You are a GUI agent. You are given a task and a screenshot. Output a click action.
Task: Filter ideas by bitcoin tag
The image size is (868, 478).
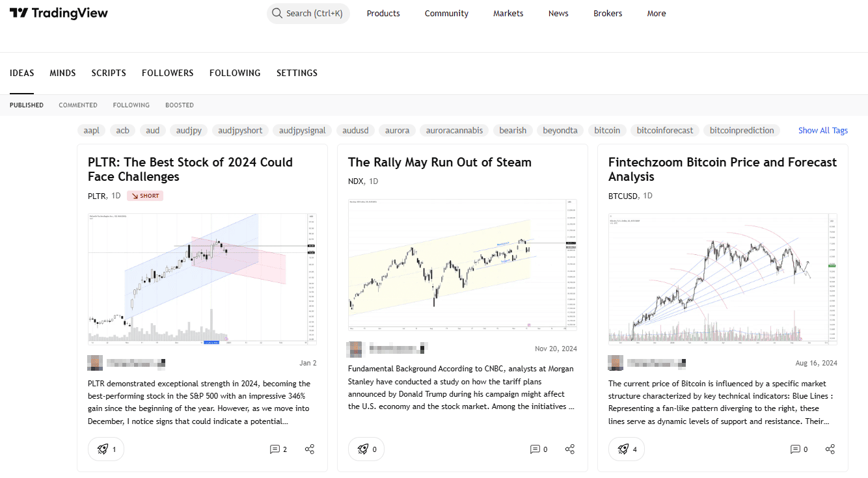[x=607, y=130]
